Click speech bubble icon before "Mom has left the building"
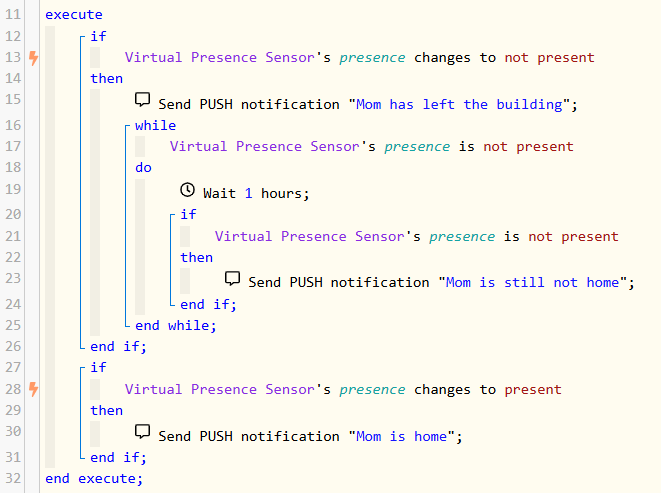Viewport: 661px width, 493px height. (x=143, y=102)
